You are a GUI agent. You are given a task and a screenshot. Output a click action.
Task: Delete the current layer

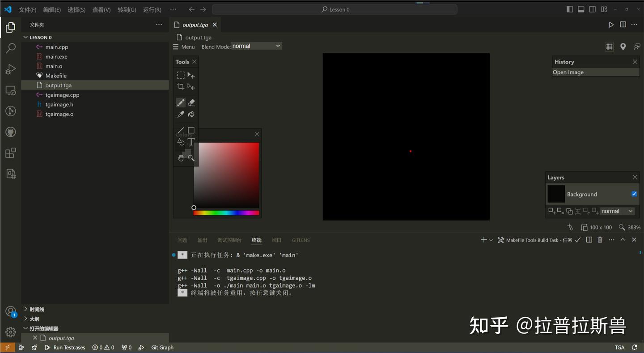(x=559, y=211)
